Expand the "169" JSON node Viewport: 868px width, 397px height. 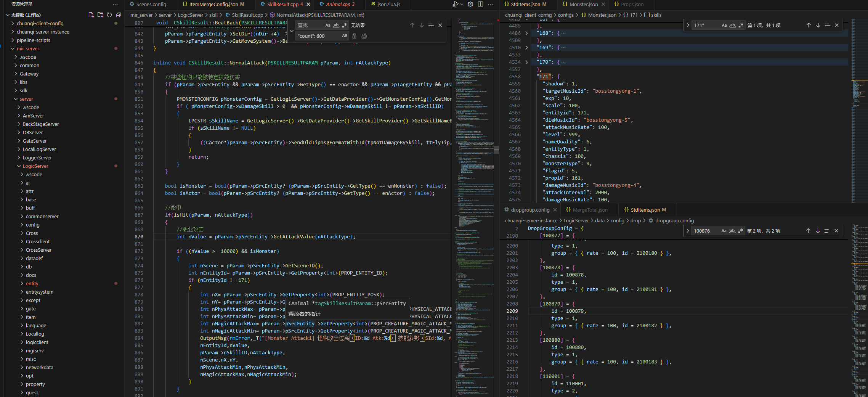526,48
